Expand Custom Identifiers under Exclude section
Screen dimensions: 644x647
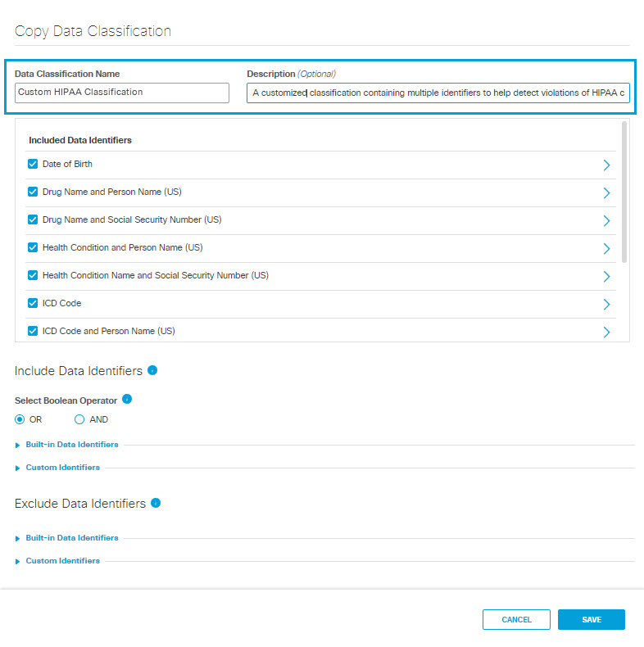coord(63,561)
